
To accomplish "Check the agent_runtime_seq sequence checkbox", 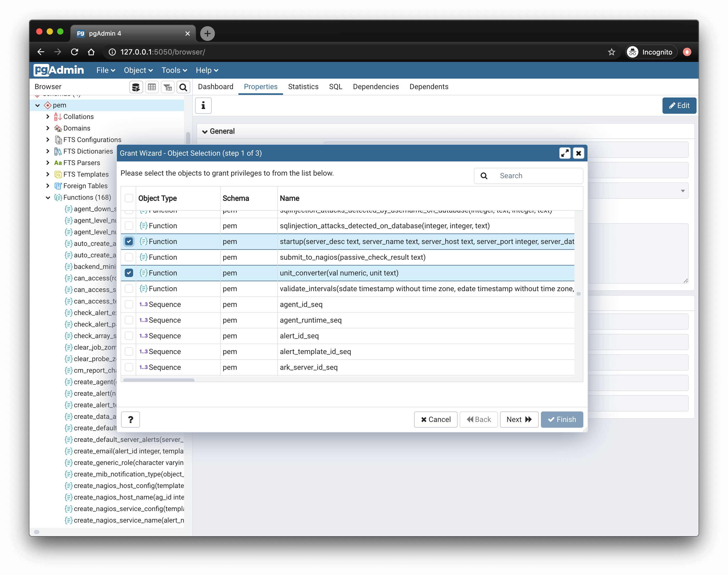I will point(129,320).
